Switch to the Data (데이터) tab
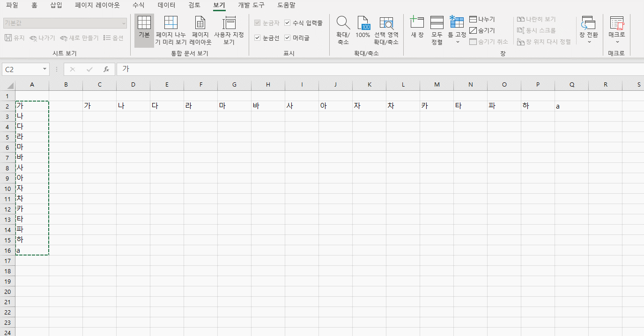 [167, 6]
